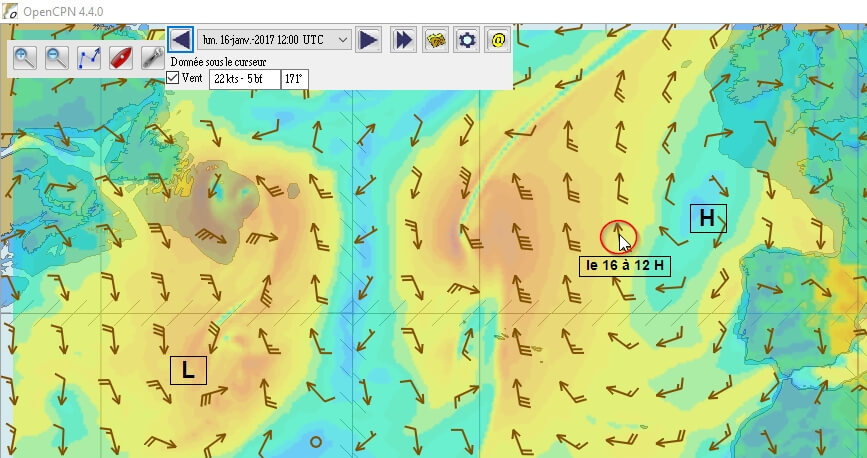Open GRIB settings gear icon

pos(467,40)
